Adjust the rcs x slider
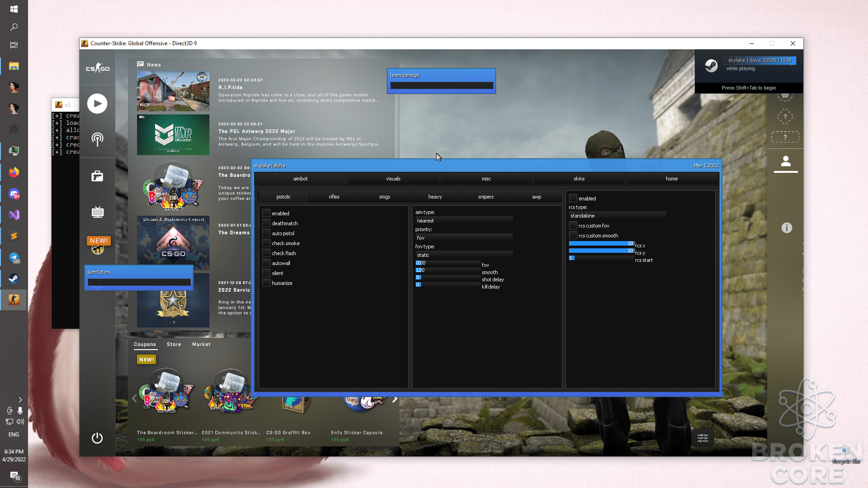The image size is (868, 488). pyautogui.click(x=602, y=243)
